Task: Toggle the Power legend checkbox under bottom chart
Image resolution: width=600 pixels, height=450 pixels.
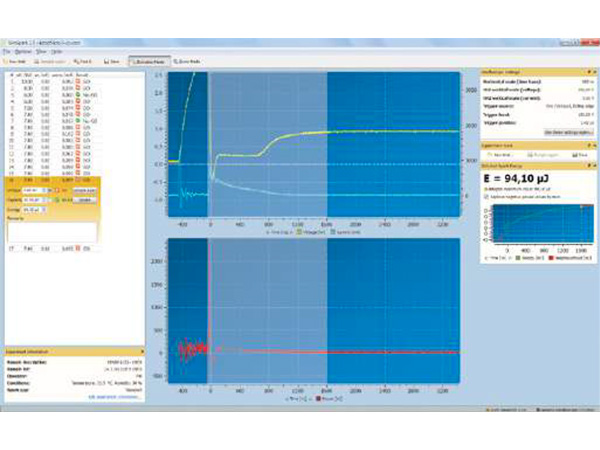Action: tap(319, 398)
